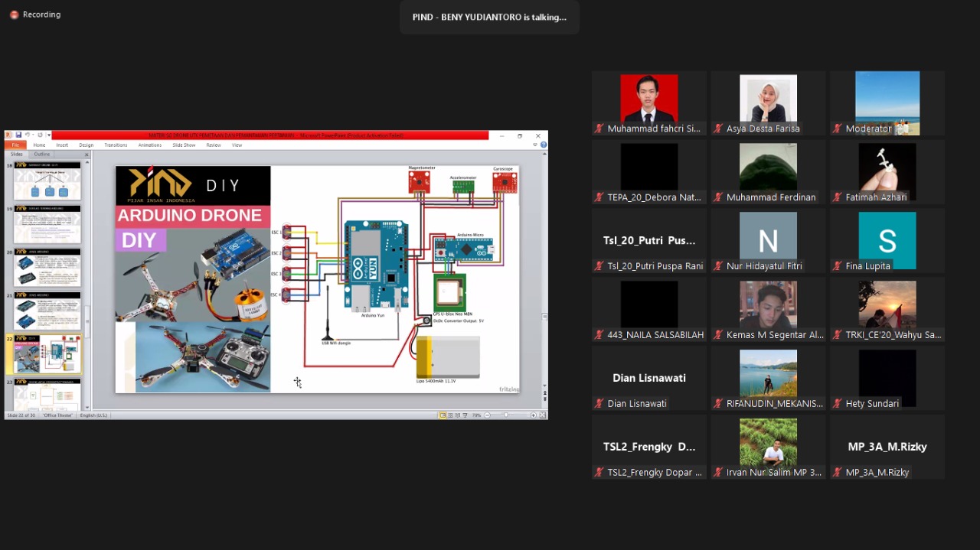The width and height of the screenshot is (980, 550).
Task: Start Slide Show from status bar
Action: 465,415
